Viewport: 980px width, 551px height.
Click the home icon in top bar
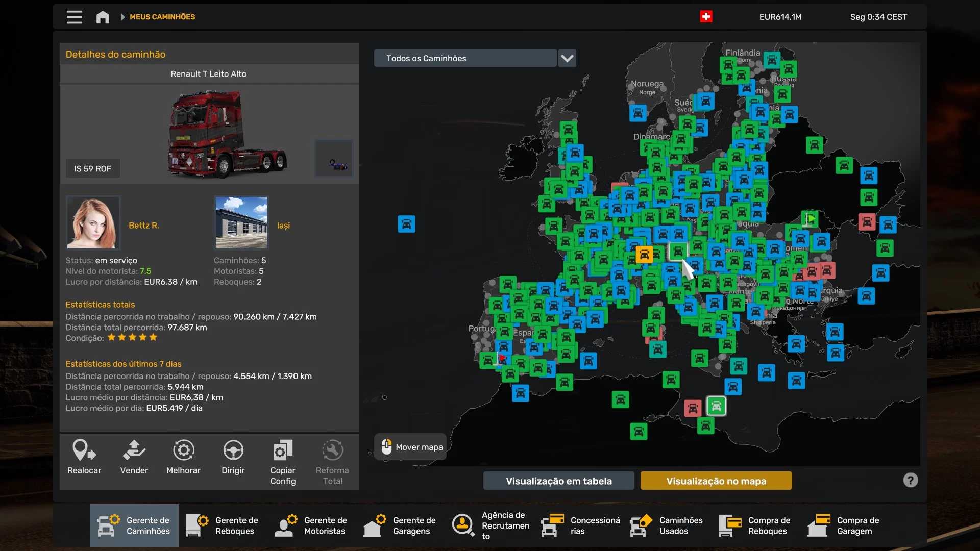(103, 17)
